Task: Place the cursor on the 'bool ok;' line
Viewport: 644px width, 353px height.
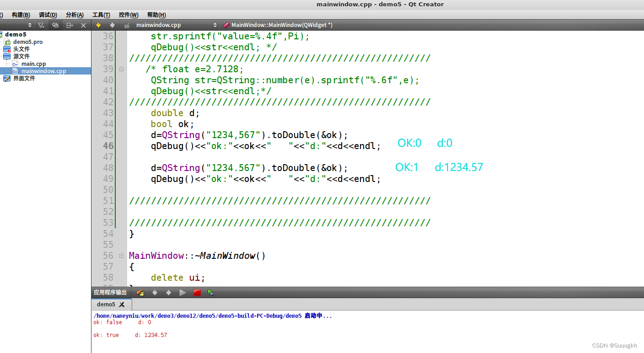Action: (x=172, y=124)
